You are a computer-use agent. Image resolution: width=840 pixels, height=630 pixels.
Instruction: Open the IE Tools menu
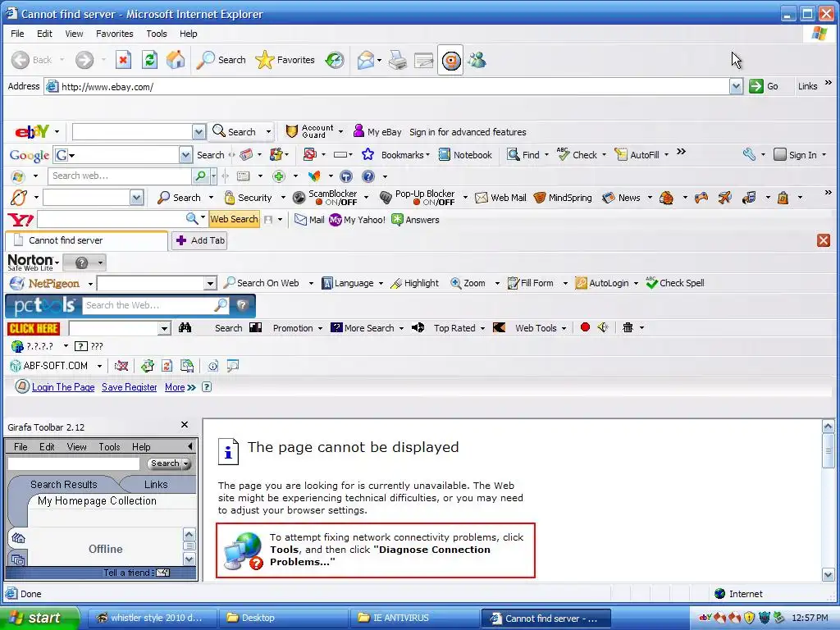pos(157,34)
